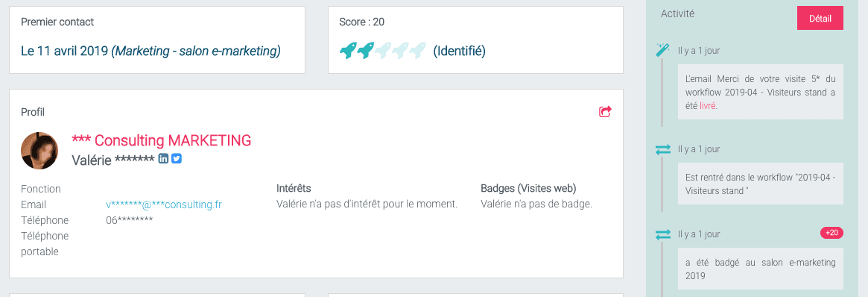Click the workflow arrows icon above 'Est rentré'
868x297 pixels.
click(x=662, y=149)
